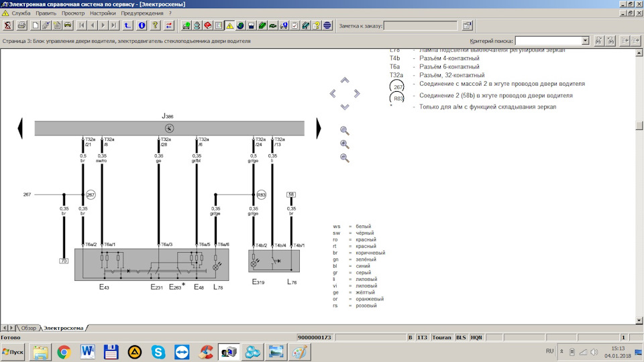The width and height of the screenshot is (644, 362).
Task: Click the printer icon in toolbar
Action: [21, 25]
